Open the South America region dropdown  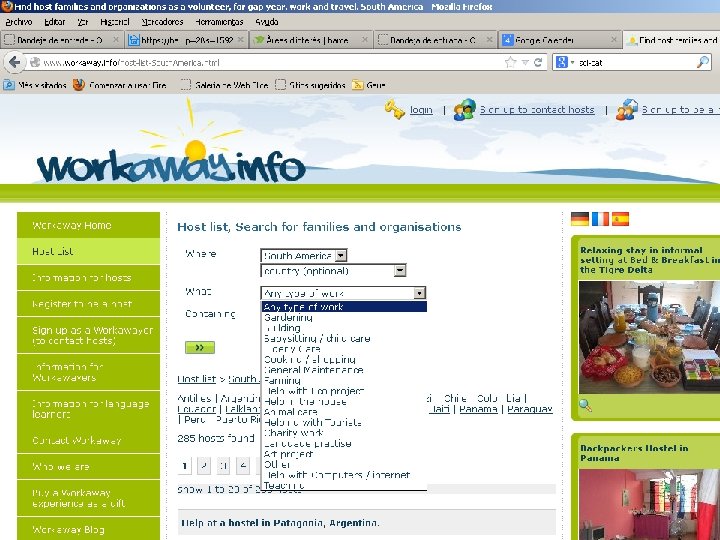(x=341, y=255)
